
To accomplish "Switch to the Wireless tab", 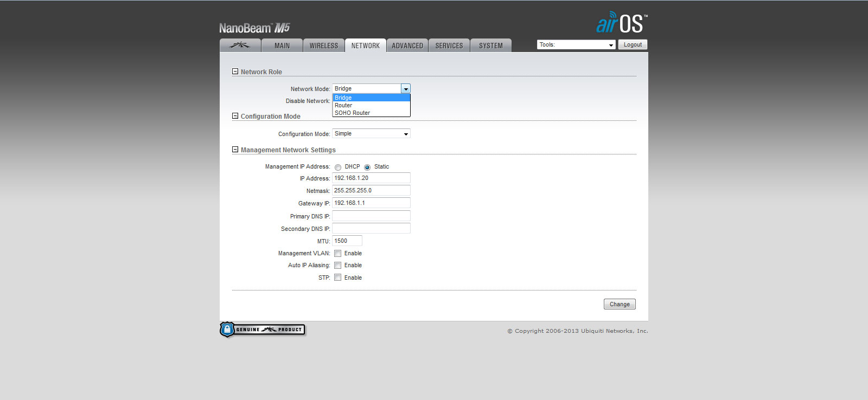I will (324, 46).
